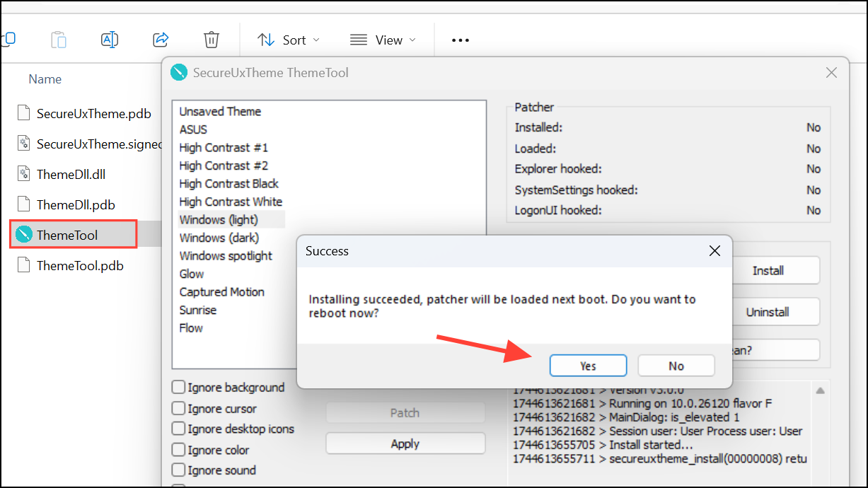Click the Apply button in ThemeTool
Image resolution: width=868 pixels, height=488 pixels.
tap(405, 444)
